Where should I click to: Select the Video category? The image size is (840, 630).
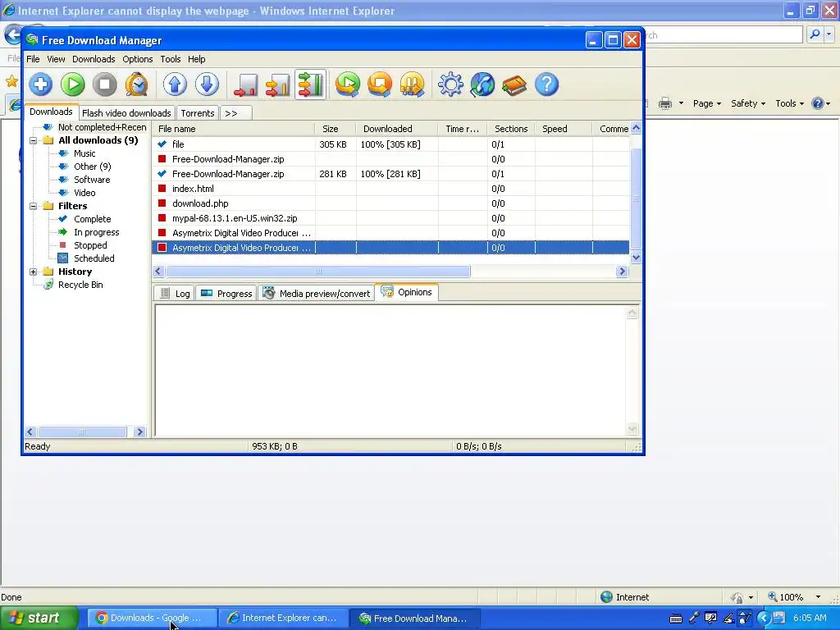[x=84, y=193]
